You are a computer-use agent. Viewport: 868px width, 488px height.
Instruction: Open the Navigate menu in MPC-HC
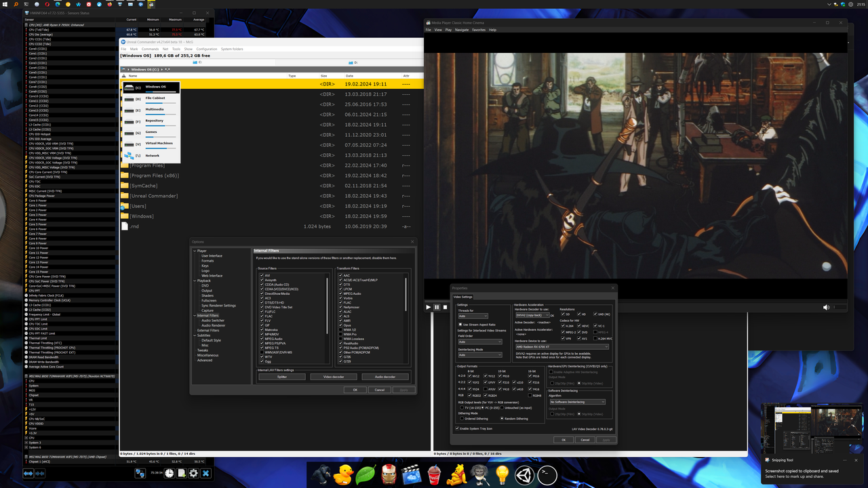(x=462, y=29)
